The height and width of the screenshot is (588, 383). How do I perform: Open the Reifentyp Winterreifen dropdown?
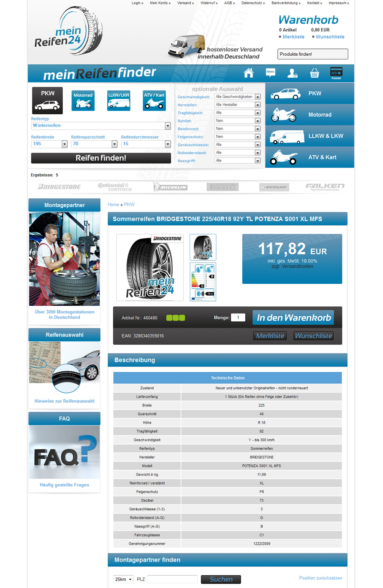coord(101,126)
